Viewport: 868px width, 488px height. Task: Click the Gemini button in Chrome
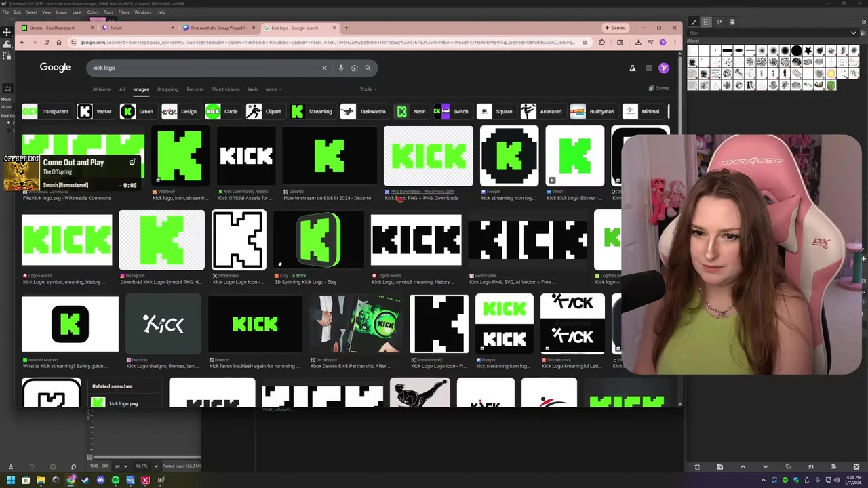click(x=615, y=28)
